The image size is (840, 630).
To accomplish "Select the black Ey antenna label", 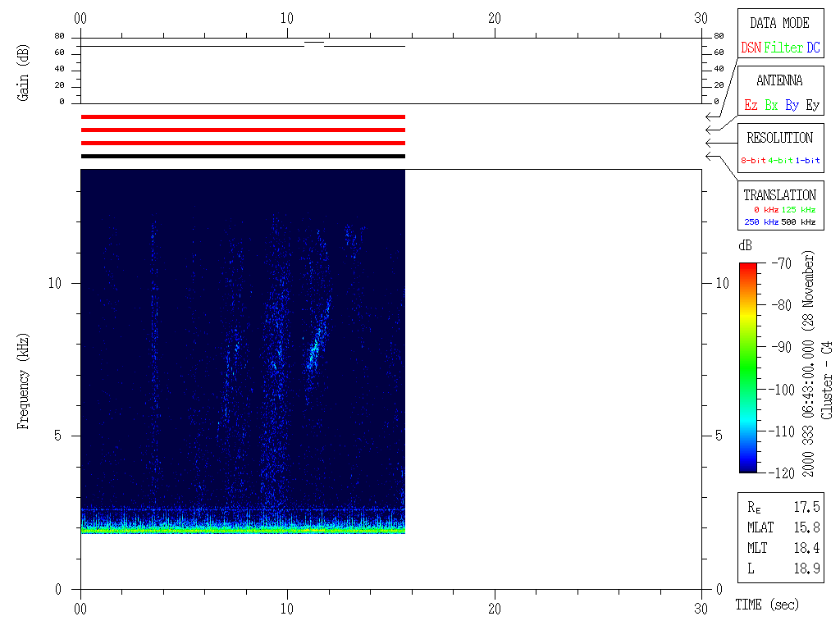I will pyautogui.click(x=812, y=106).
